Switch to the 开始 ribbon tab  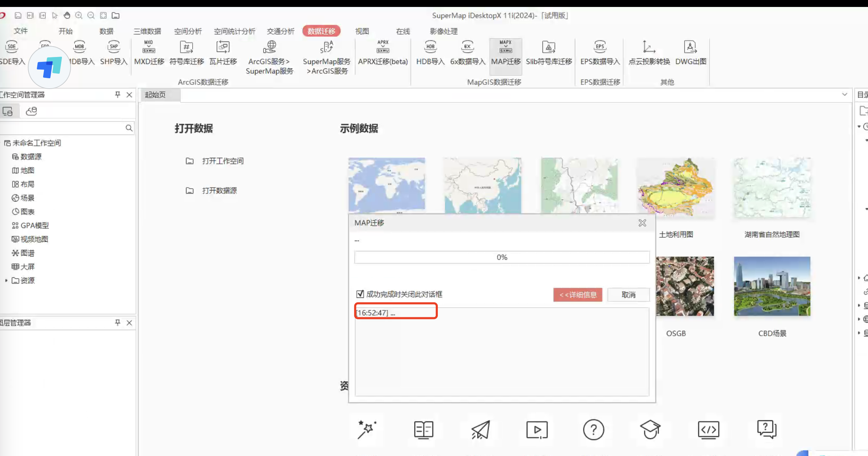point(65,31)
